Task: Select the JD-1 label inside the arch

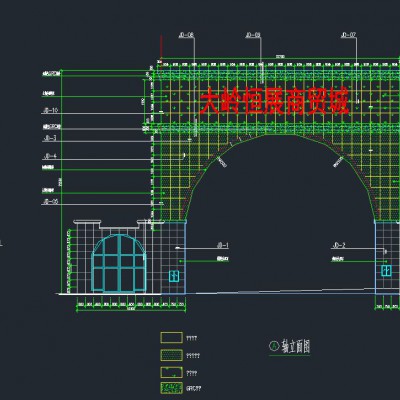Action: 223,246
